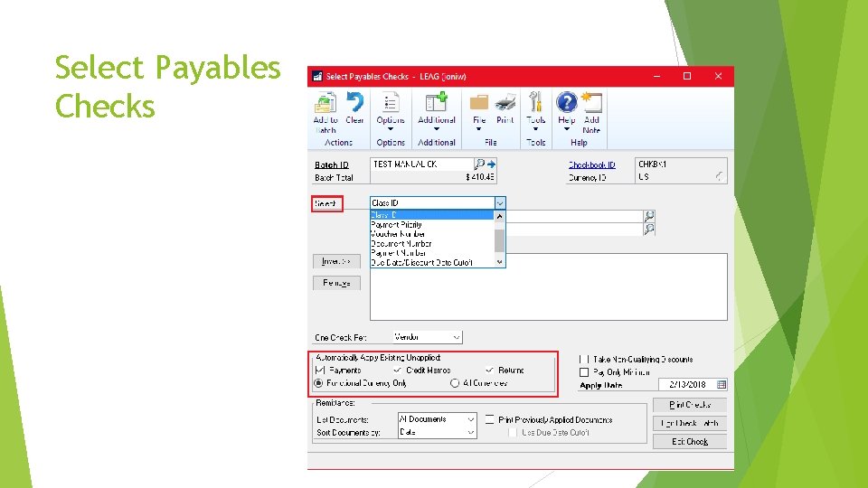Screen dimensions: 868x488
Task: Click the Edit Check Batch button
Action: click(x=690, y=423)
